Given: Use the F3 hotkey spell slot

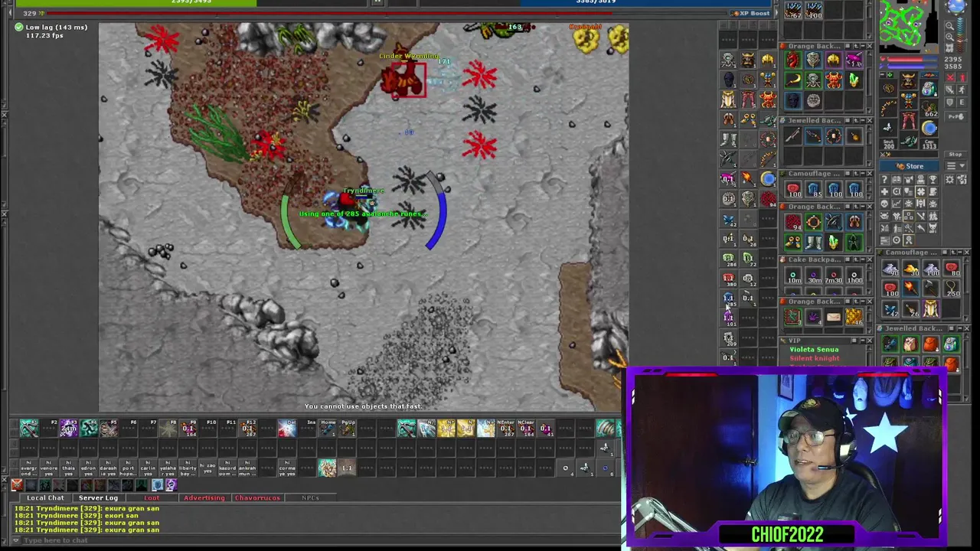Looking at the screenshot, I should click(68, 429).
